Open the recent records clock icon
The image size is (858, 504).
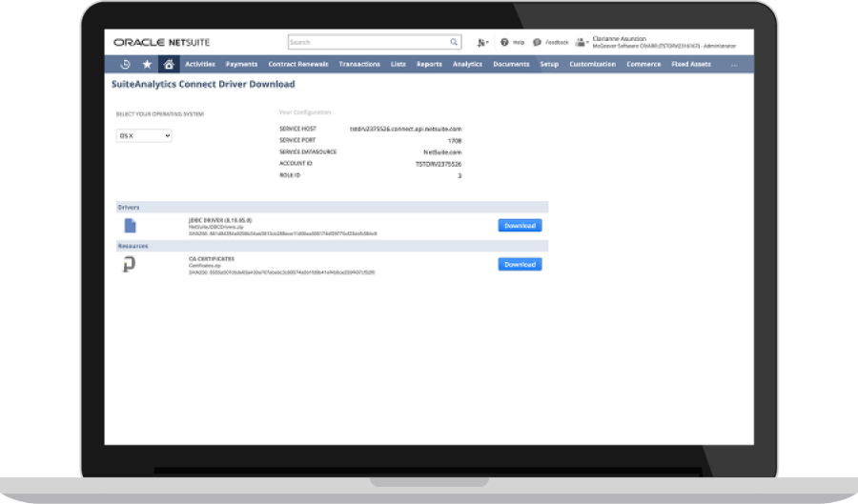tap(125, 64)
